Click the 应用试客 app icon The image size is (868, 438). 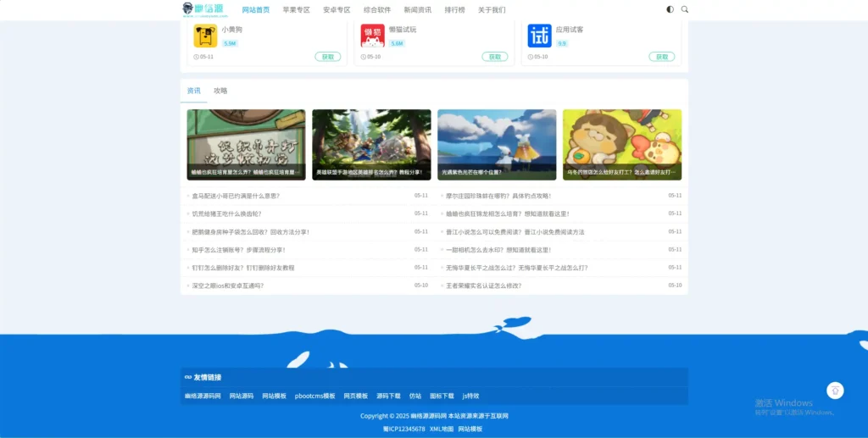pyautogui.click(x=540, y=36)
